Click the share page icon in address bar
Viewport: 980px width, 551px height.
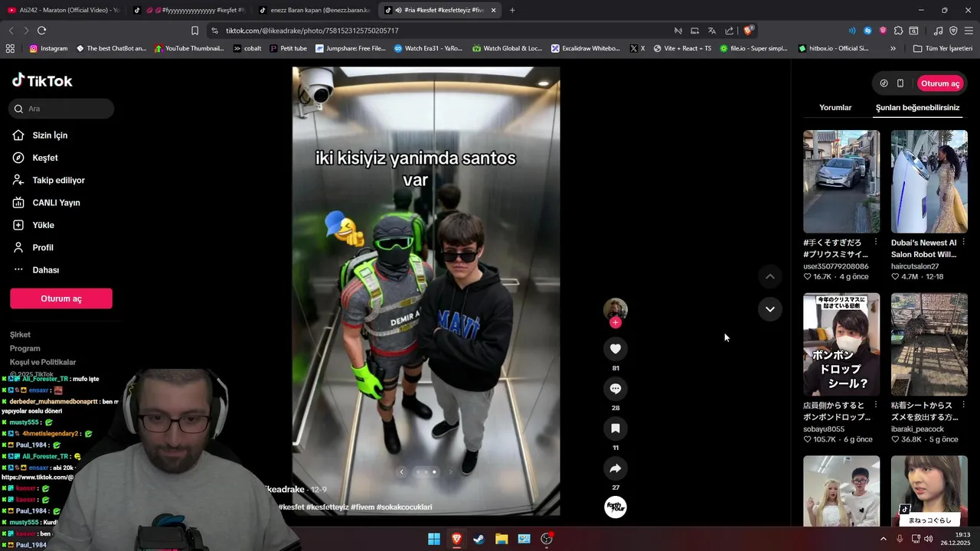729,31
